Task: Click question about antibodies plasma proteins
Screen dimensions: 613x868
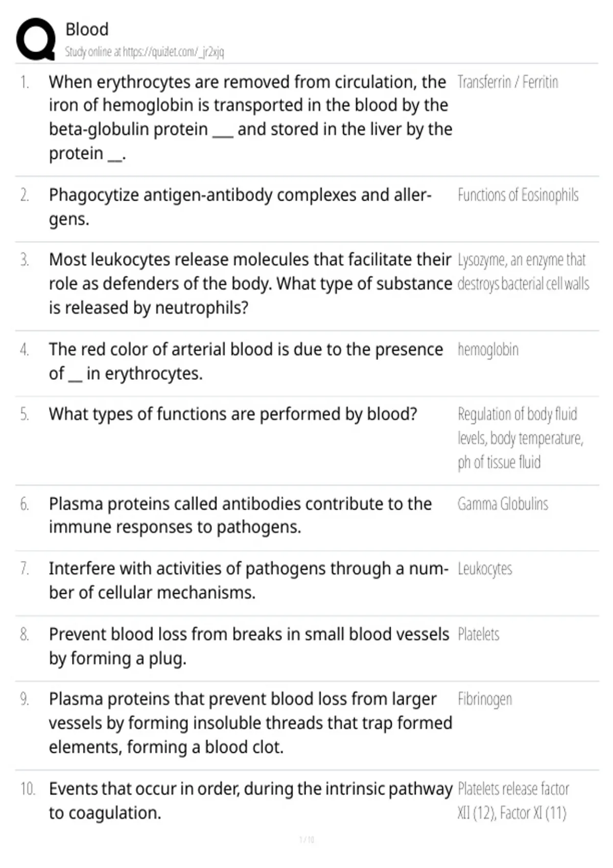Action: coord(240,515)
